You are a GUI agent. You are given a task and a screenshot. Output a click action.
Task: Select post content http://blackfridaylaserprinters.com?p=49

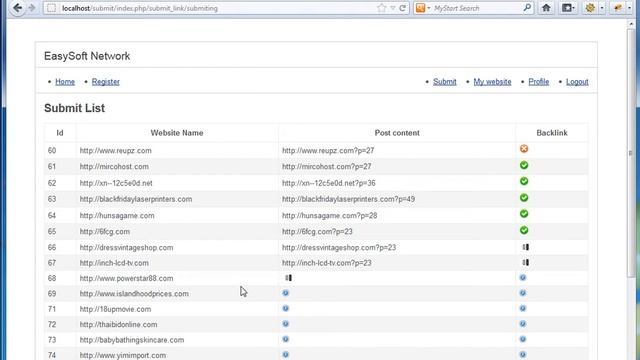pos(348,199)
